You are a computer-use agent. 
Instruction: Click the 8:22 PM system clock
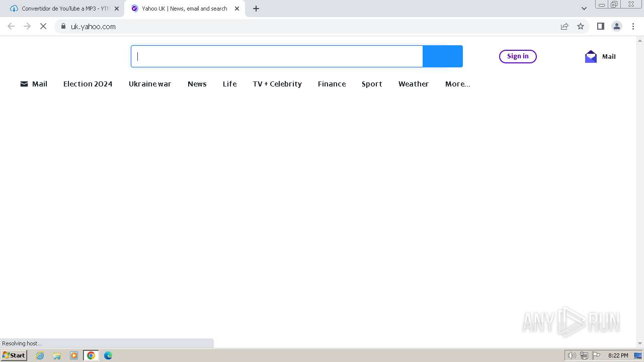tap(618, 355)
